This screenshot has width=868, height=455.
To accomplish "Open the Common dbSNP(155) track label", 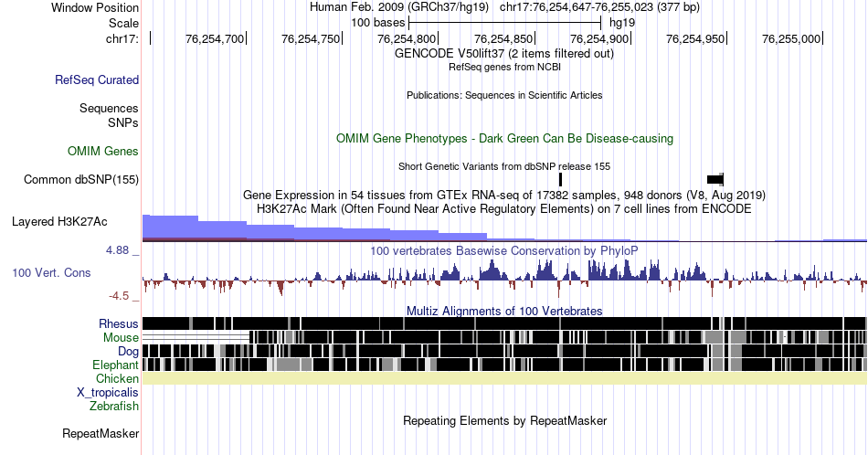I will point(81,179).
